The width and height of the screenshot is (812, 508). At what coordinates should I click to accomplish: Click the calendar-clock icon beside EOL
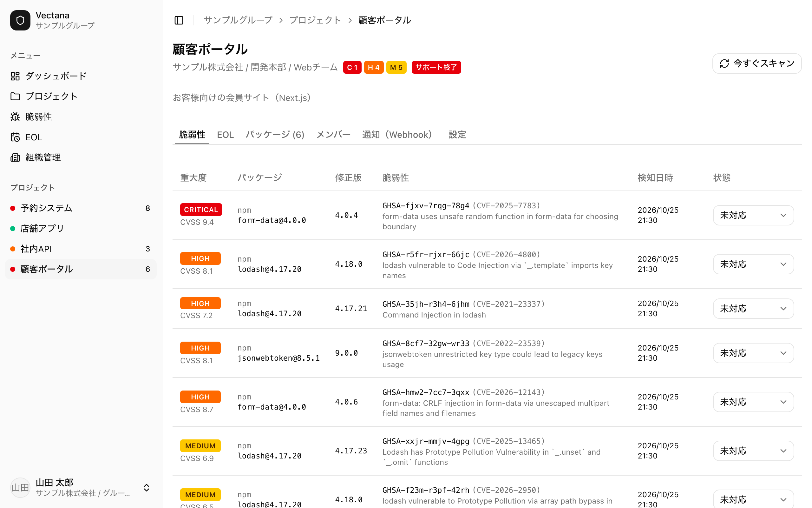[15, 137]
